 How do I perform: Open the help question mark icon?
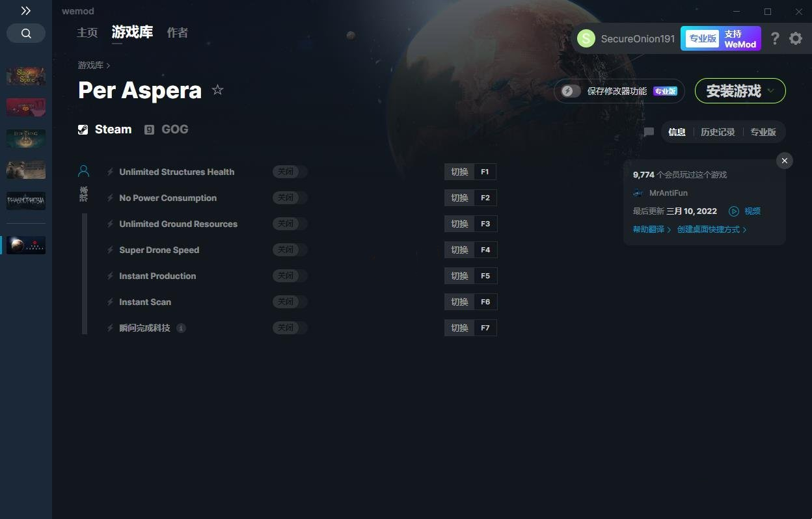[x=774, y=38]
